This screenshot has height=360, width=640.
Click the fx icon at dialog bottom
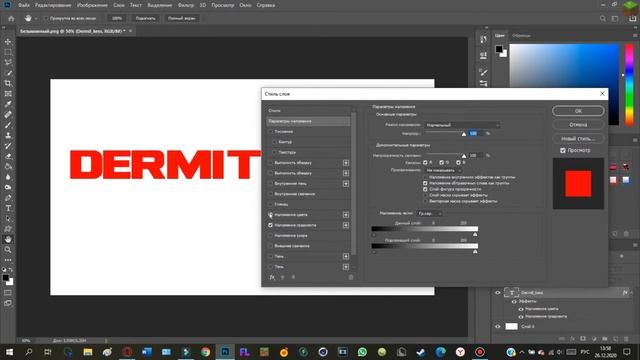[x=272, y=277]
